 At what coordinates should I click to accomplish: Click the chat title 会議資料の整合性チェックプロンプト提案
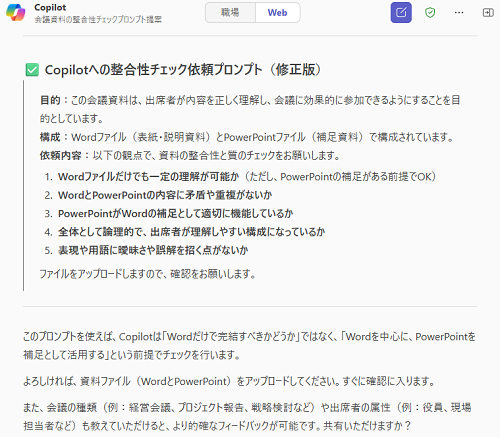(x=98, y=19)
